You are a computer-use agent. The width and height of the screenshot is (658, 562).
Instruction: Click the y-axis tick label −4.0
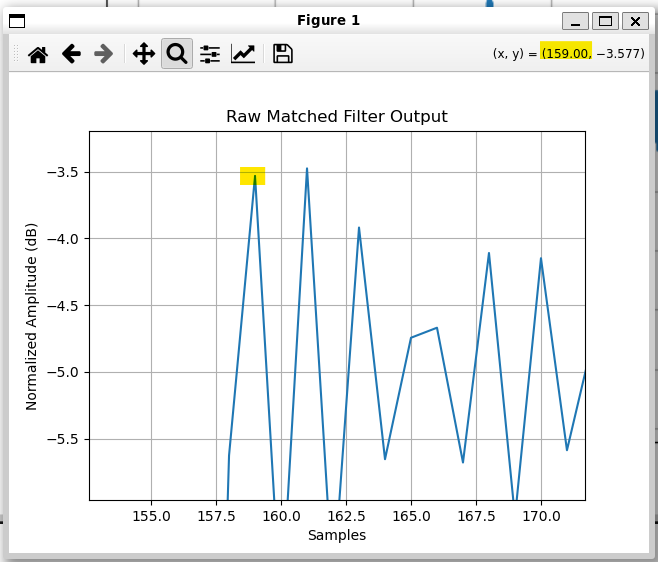click(x=63, y=239)
